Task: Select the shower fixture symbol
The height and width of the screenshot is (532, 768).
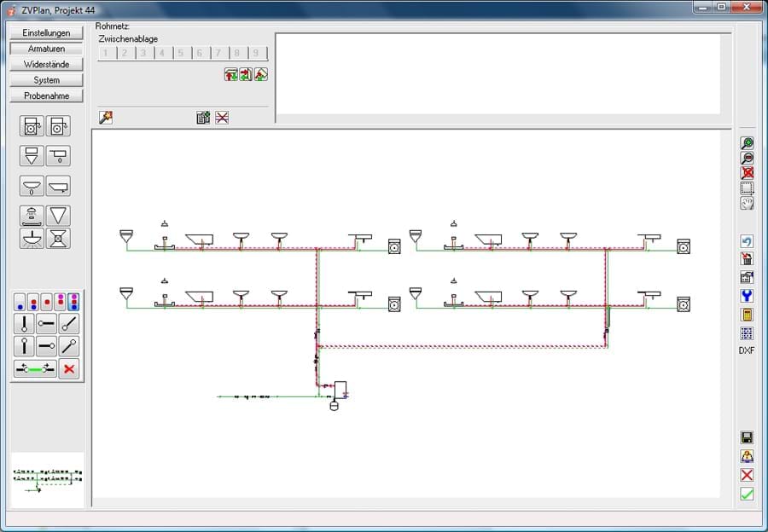Action: [32, 216]
